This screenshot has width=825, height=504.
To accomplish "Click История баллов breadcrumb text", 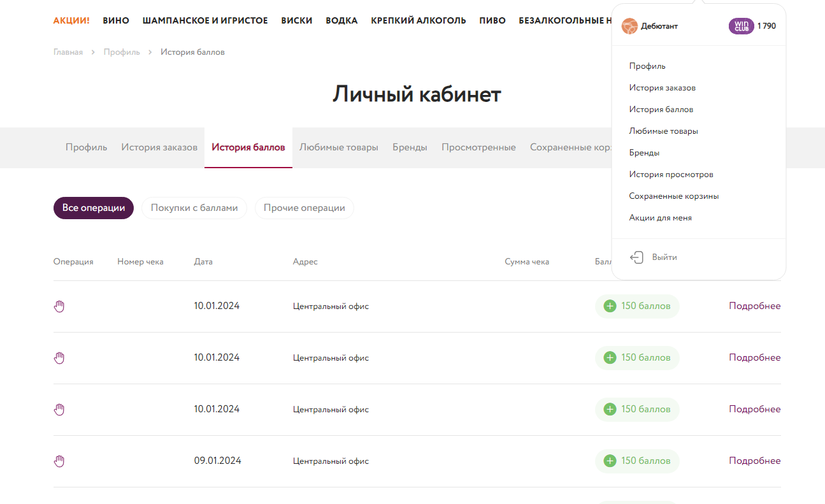I will (192, 52).
